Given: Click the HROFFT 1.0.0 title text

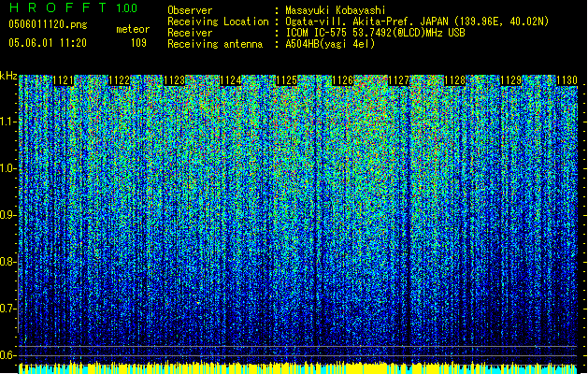Looking at the screenshot, I should point(73,7).
